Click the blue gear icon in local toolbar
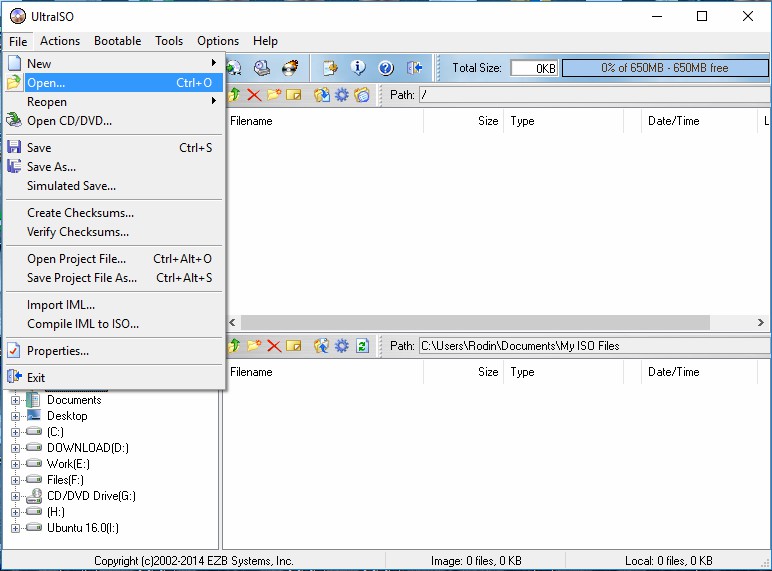 [x=341, y=346]
